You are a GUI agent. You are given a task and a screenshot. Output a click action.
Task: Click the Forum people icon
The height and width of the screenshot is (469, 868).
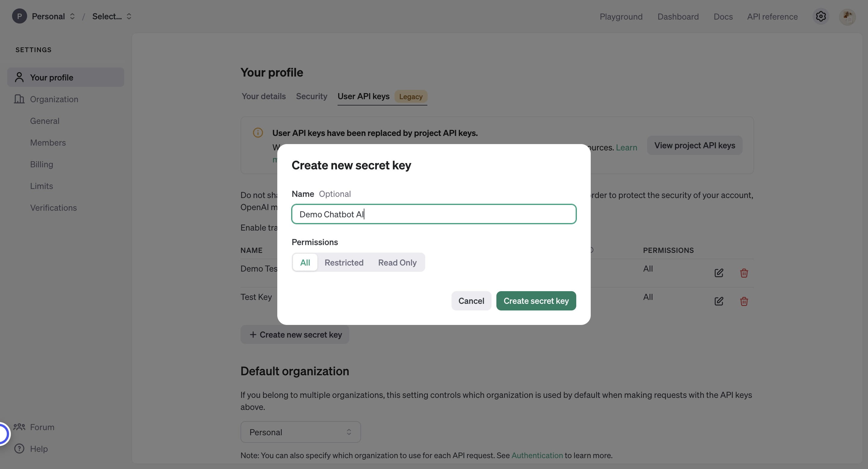[x=19, y=427]
